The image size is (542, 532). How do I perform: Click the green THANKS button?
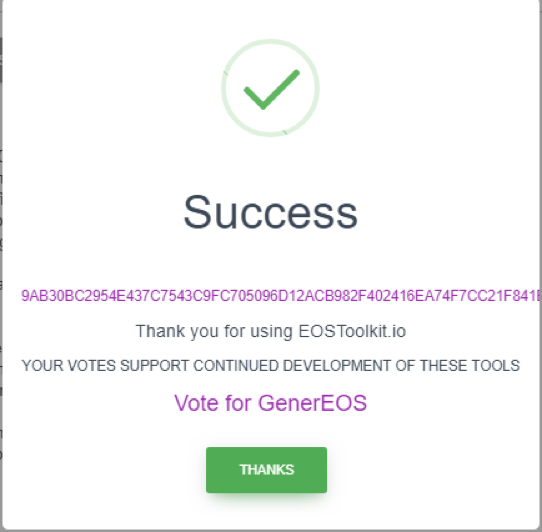266,470
